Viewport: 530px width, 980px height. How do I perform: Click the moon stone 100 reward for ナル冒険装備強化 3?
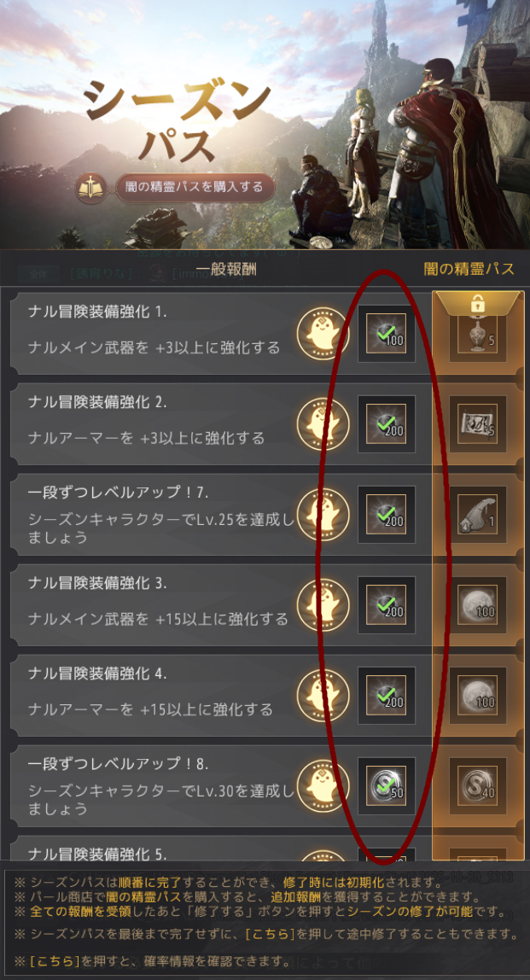click(x=478, y=605)
